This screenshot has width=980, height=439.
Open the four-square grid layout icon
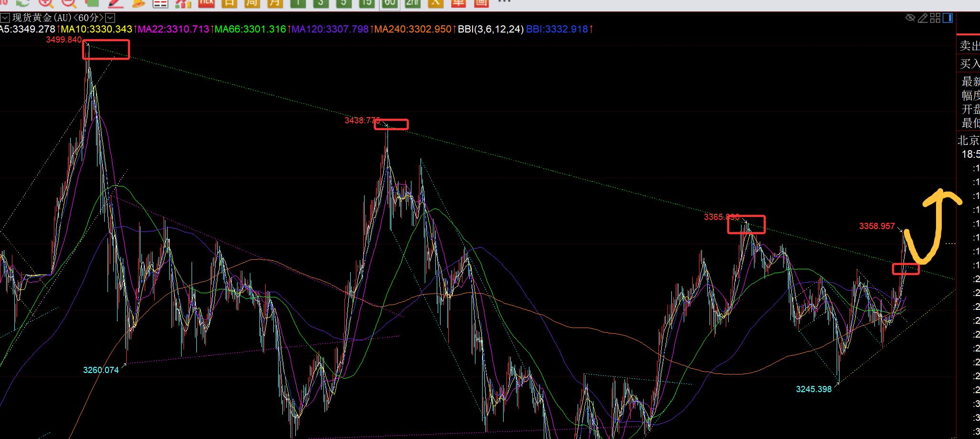coord(935,18)
